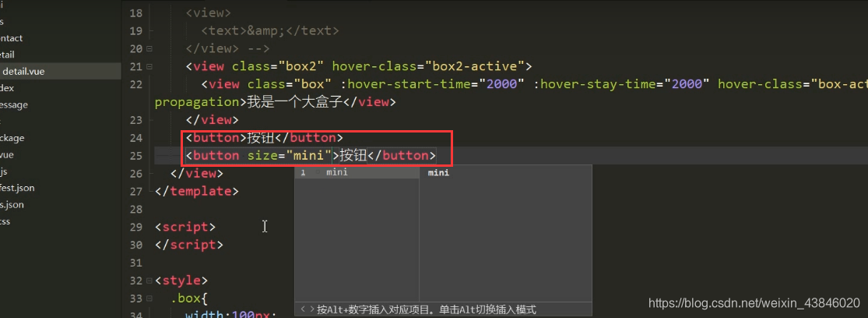This screenshot has height=318, width=868.
Task: Click line number 25 in the gutter
Action: coord(135,156)
